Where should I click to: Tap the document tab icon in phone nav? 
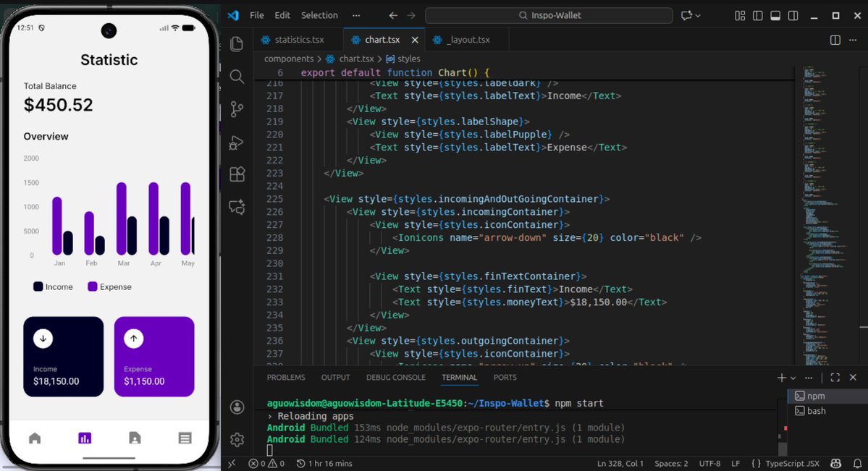(x=135, y=438)
